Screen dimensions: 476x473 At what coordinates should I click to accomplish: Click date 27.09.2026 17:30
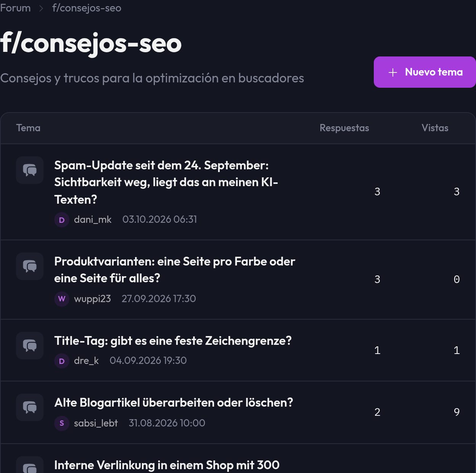click(159, 299)
